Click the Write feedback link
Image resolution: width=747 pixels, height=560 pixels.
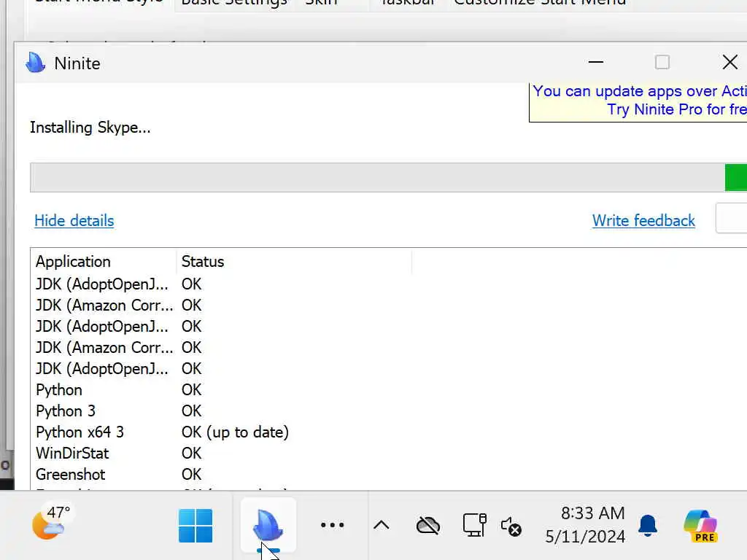tap(643, 220)
